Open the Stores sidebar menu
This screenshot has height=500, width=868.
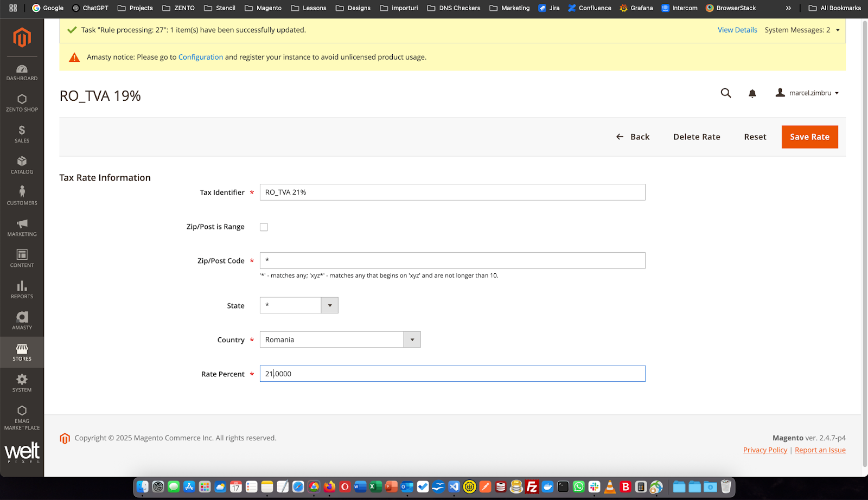[22, 352]
